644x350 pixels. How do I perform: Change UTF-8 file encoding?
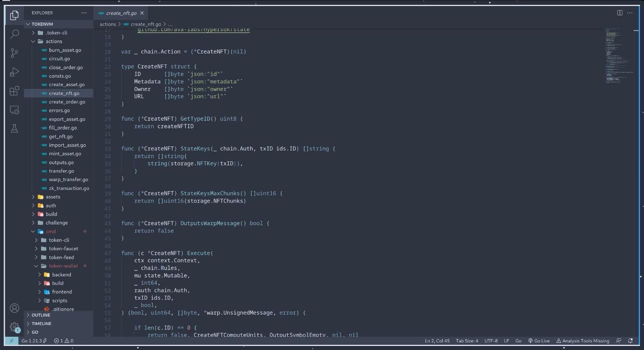pyautogui.click(x=491, y=341)
